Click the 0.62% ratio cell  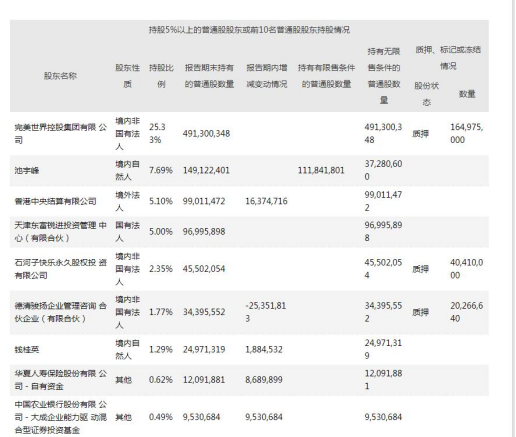(161, 380)
